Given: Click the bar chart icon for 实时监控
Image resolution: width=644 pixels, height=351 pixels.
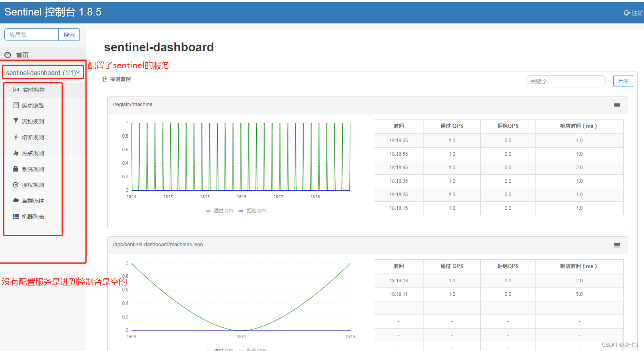Looking at the screenshot, I should pos(16,90).
